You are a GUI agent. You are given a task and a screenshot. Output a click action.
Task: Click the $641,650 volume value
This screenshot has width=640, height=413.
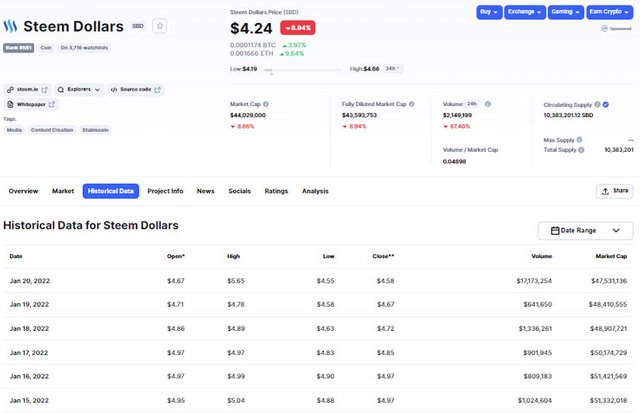pyautogui.click(x=538, y=304)
